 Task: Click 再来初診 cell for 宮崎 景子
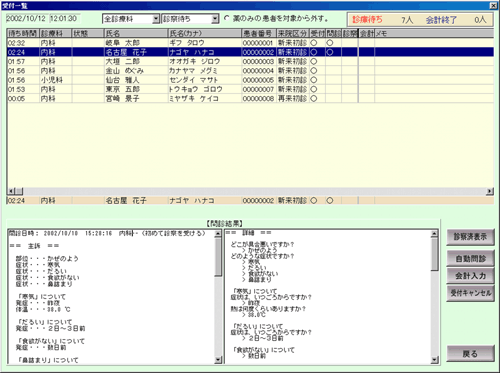292,99
